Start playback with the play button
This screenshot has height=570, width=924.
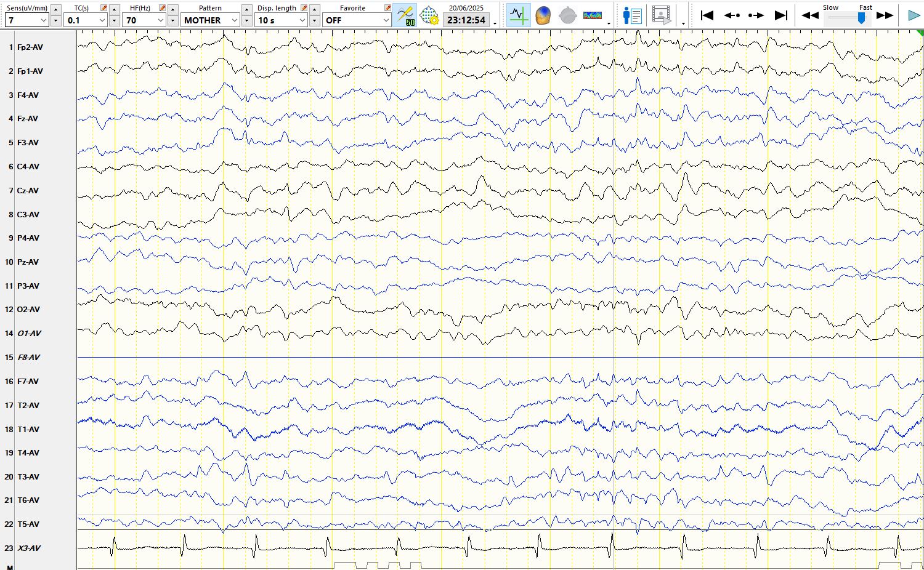[914, 15]
